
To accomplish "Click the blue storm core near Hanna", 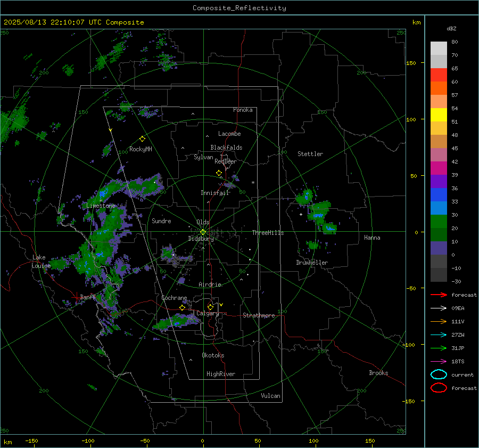I will (x=330, y=228).
